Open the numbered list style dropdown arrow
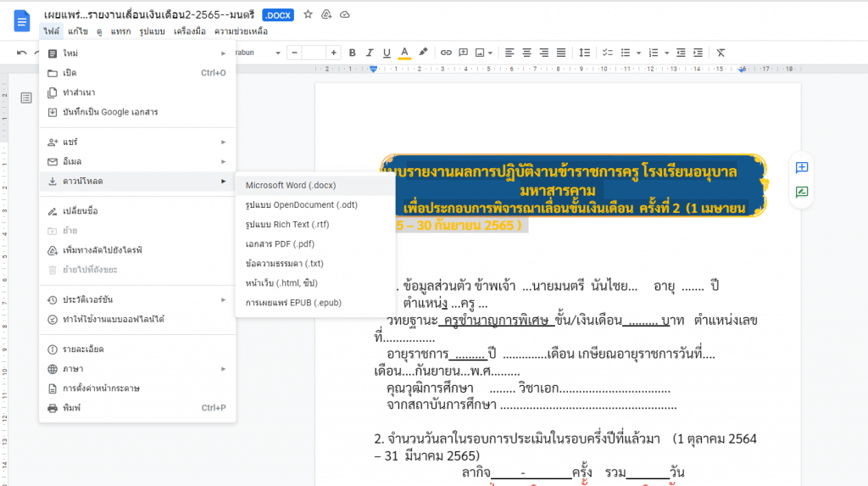868x486 pixels. tap(666, 53)
